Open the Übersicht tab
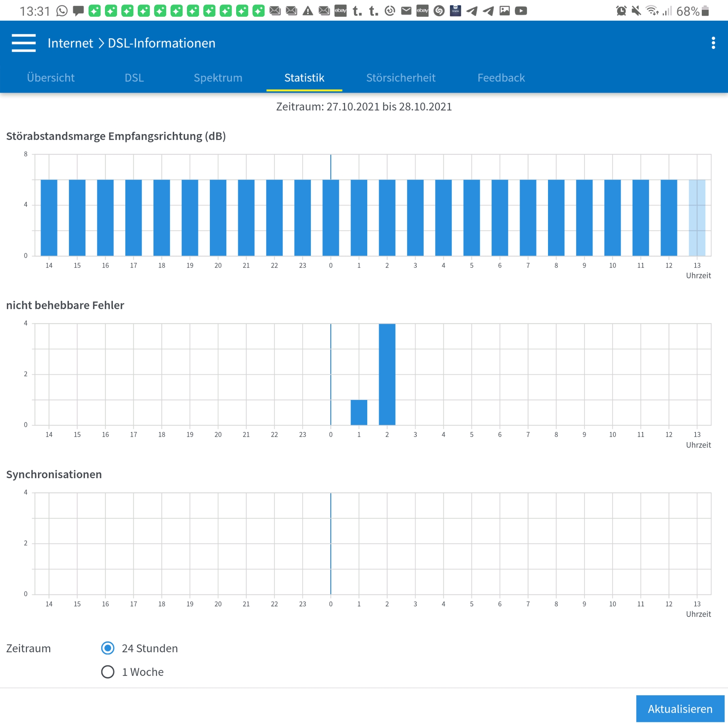This screenshot has height=728, width=728. pyautogui.click(x=51, y=78)
